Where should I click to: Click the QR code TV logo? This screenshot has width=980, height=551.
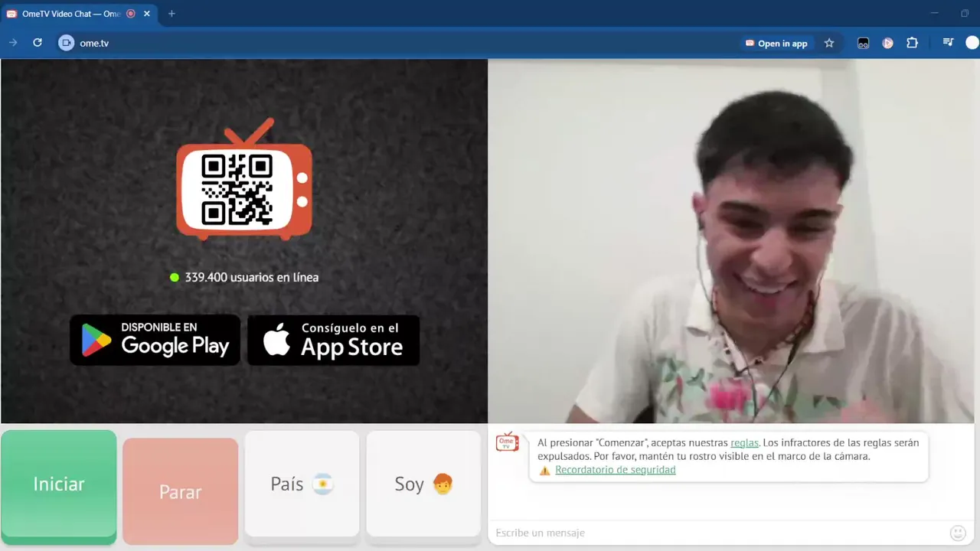point(243,180)
